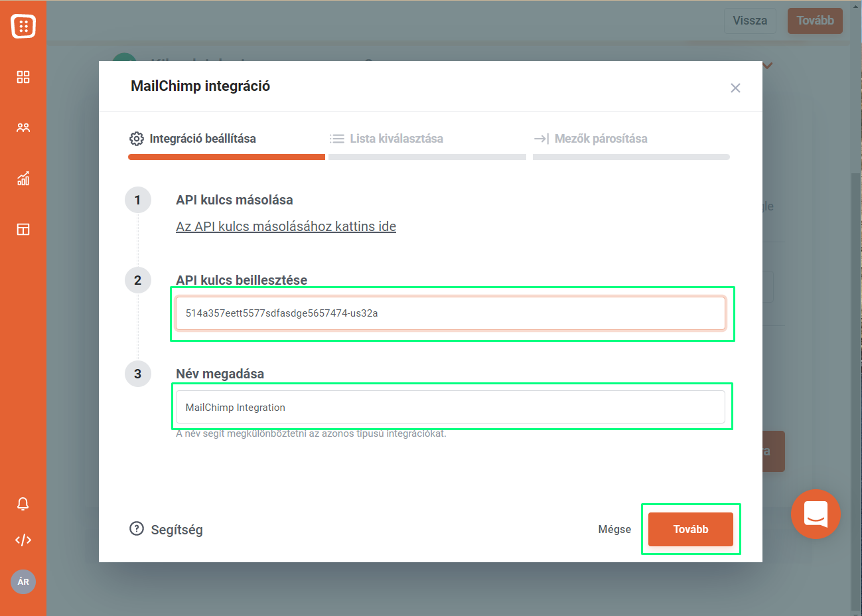Click the help question mark icon
The height and width of the screenshot is (616, 862).
137,529
